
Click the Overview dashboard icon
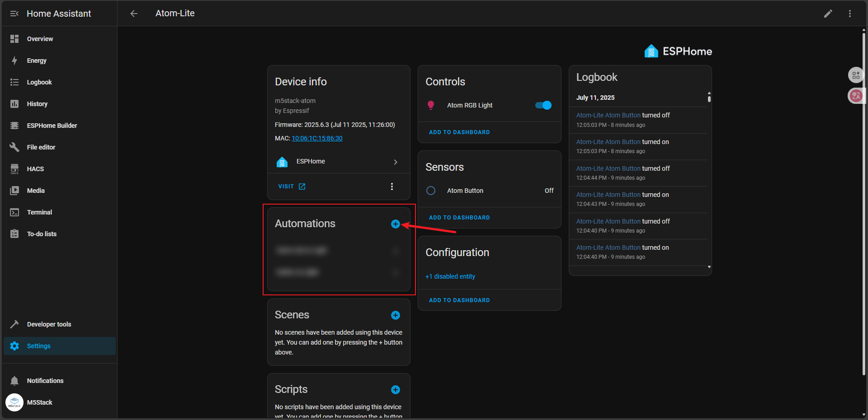[x=14, y=39]
